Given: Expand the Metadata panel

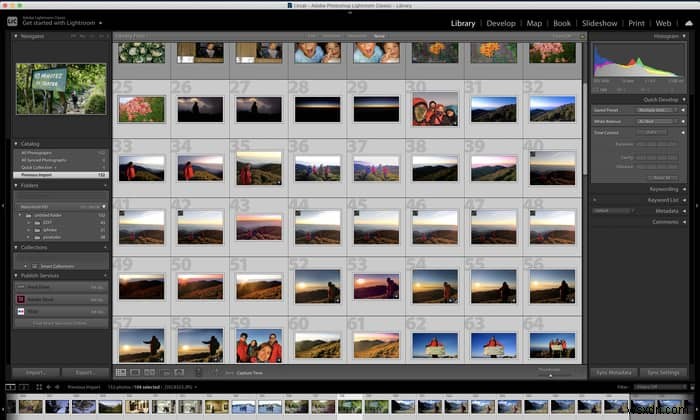Looking at the screenshot, I should coord(683,211).
